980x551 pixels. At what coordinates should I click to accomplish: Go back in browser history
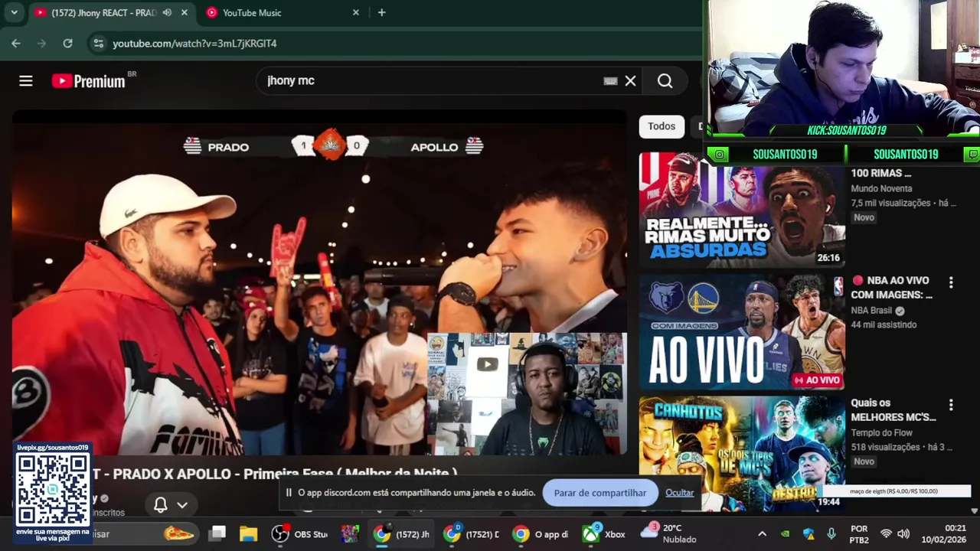point(16,44)
